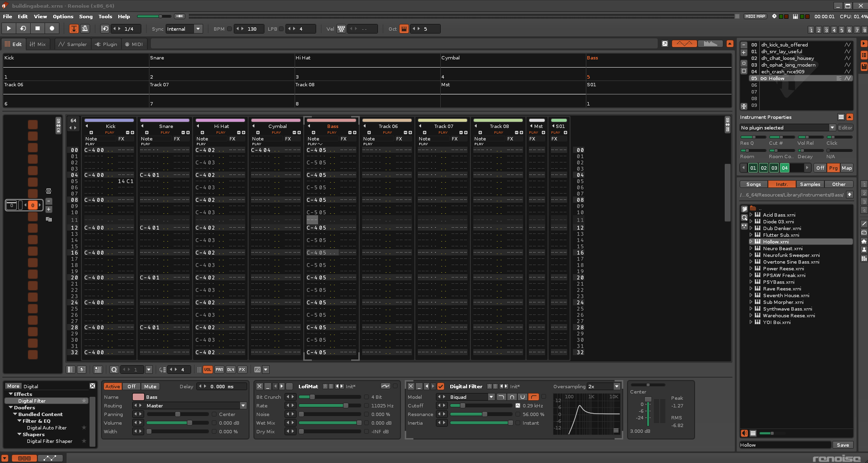Screen dimensions: 868x463
Task: Toggle the metronome icon
Action: (x=85, y=29)
